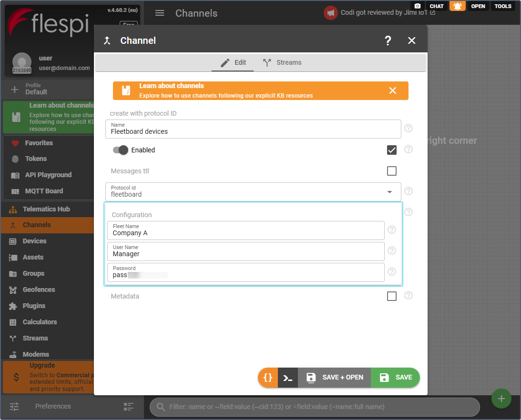Open the Preferences sliders icon
This screenshot has width=521, height=420.
14,406
